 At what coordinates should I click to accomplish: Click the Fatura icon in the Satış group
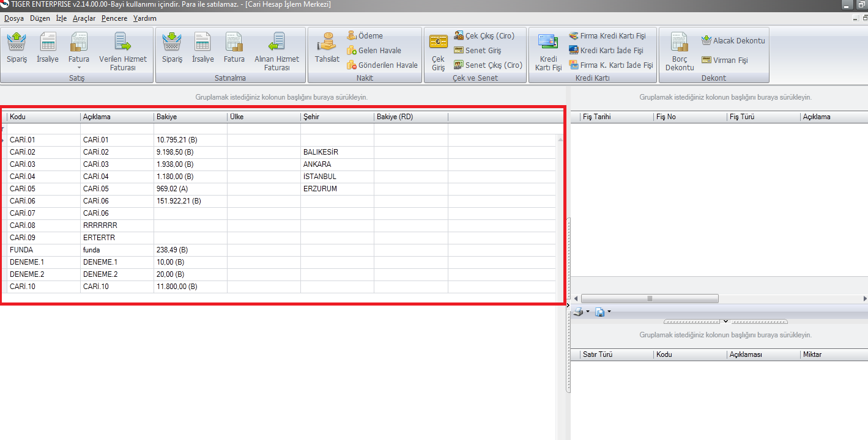point(79,42)
